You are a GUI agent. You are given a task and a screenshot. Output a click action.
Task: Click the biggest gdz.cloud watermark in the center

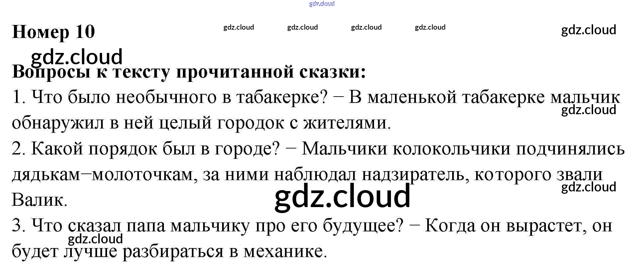coord(342,196)
